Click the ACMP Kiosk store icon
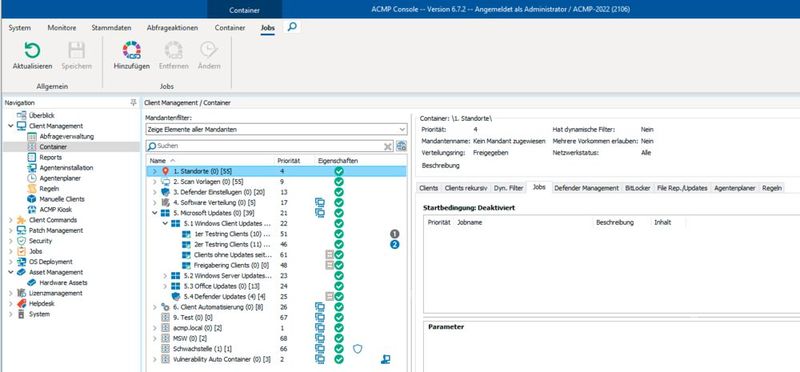Screen dimensions: 800x372 coord(32,209)
